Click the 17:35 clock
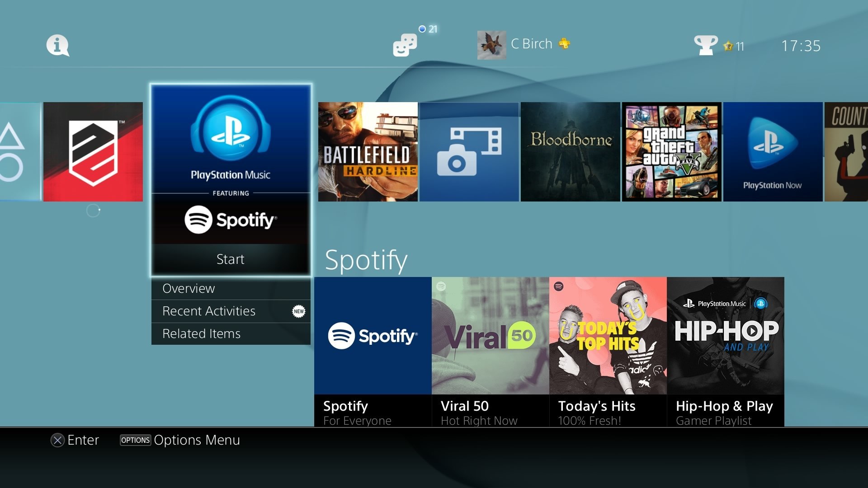Image resolution: width=868 pixels, height=488 pixels. [x=801, y=46]
